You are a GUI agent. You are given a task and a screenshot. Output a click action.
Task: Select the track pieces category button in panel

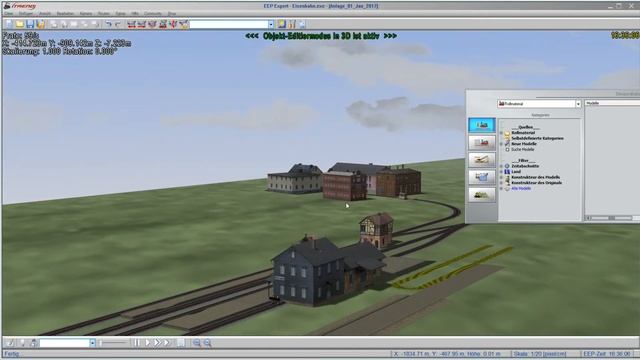[482, 160]
